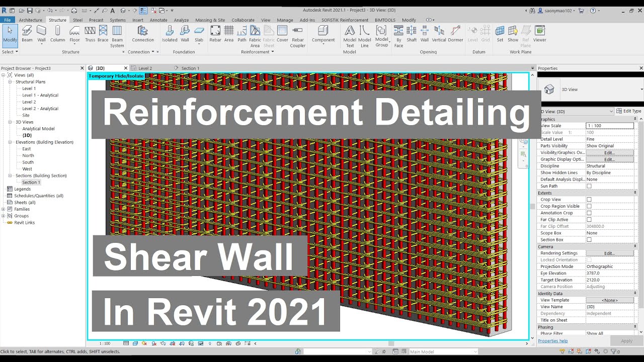
Task: Select the Area reinforcement tool
Action: coord(229,34)
